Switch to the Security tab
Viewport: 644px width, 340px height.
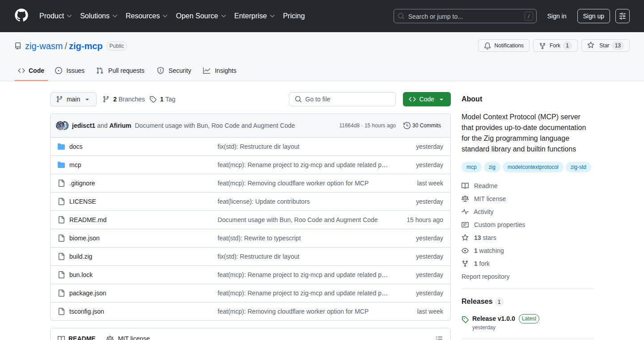tap(174, 71)
